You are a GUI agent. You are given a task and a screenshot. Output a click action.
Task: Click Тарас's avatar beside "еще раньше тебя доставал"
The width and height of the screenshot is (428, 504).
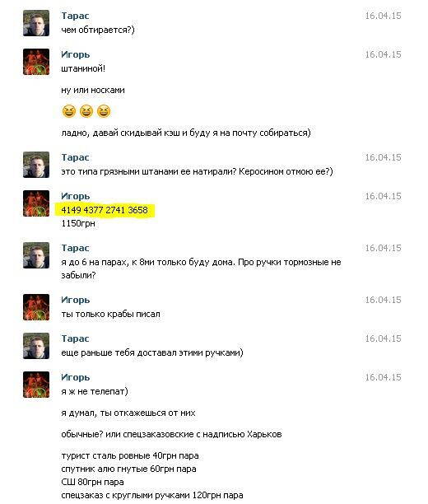[x=36, y=346]
